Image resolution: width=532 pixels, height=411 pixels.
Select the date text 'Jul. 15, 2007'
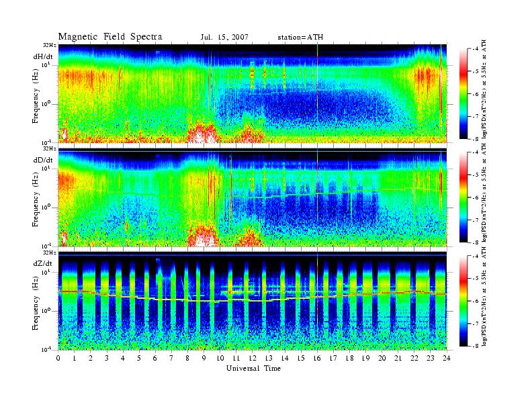pos(224,37)
